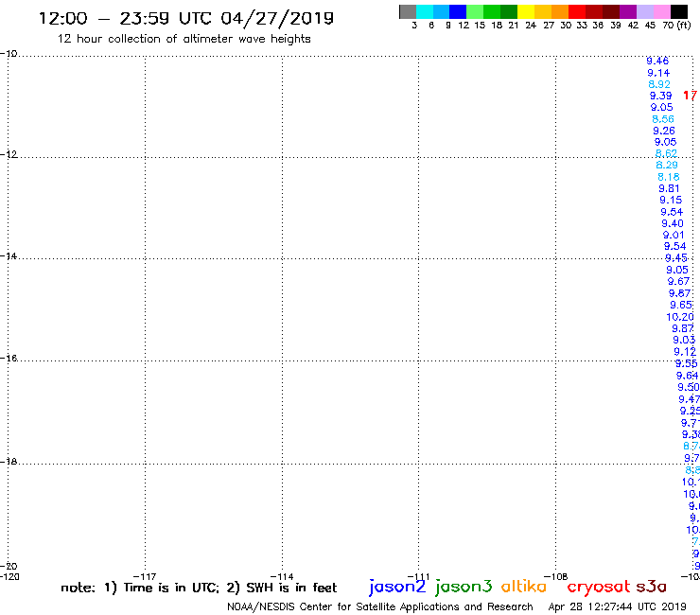The width and height of the screenshot is (700, 615).
Task: Click the wave height value 8.62
Action: point(666,153)
